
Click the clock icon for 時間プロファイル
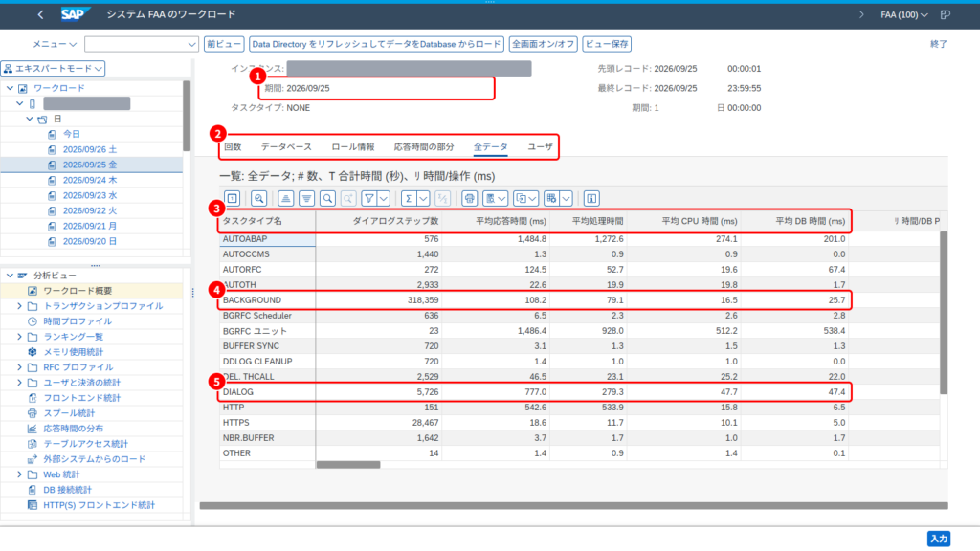pyautogui.click(x=33, y=321)
